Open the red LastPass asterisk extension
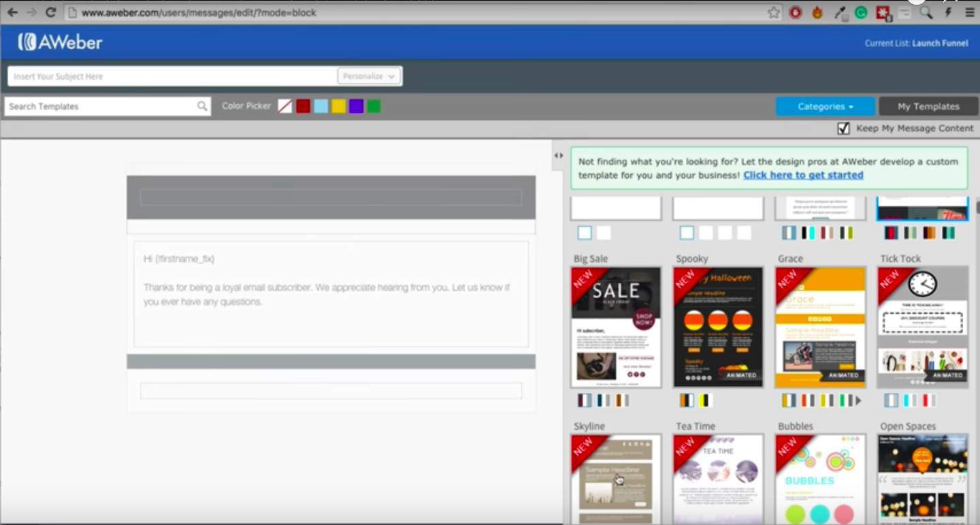 coord(883,12)
